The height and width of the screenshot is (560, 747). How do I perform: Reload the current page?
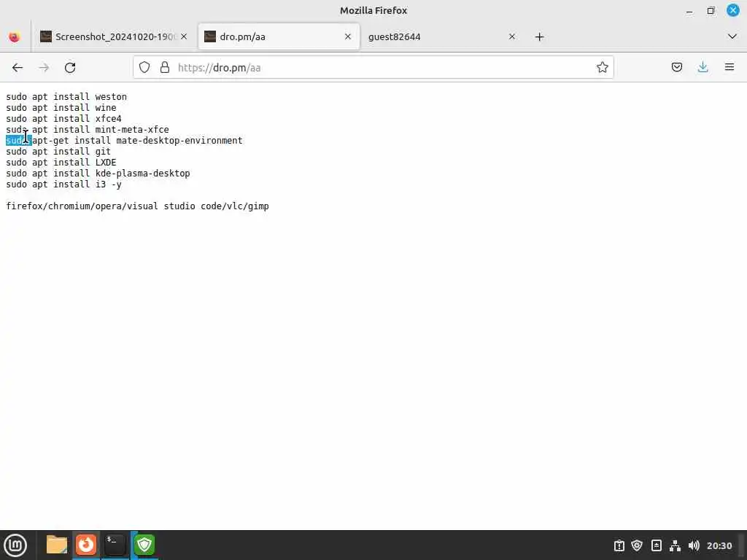point(70,68)
